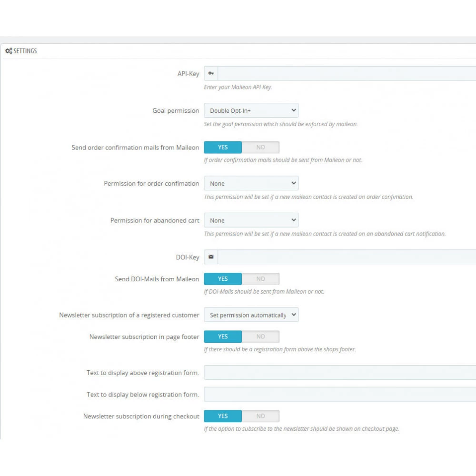Open Newsletter subscription of registered customer dropdown

251,315
